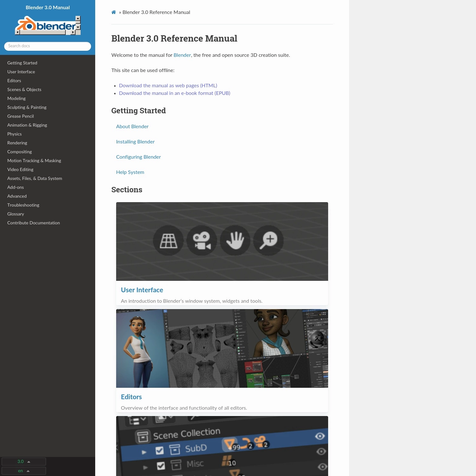The width and height of the screenshot is (476, 476).
Task: Open the Configuring Blender link
Action: point(138,157)
